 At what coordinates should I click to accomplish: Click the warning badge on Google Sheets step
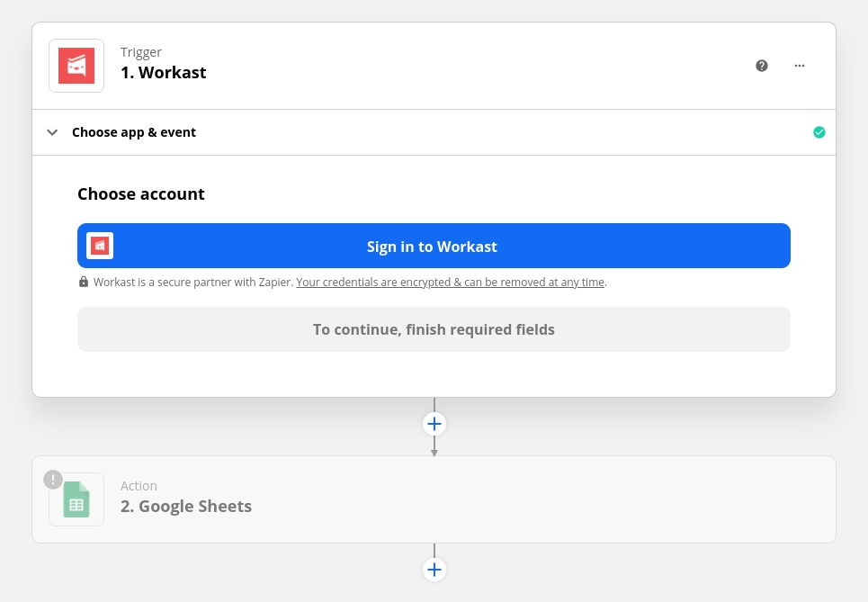coord(53,480)
